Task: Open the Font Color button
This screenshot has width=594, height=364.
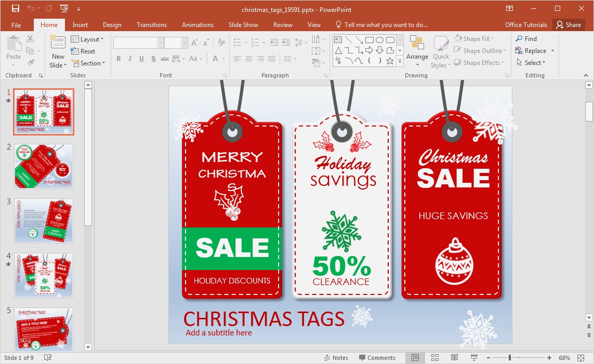Action: coord(215,59)
